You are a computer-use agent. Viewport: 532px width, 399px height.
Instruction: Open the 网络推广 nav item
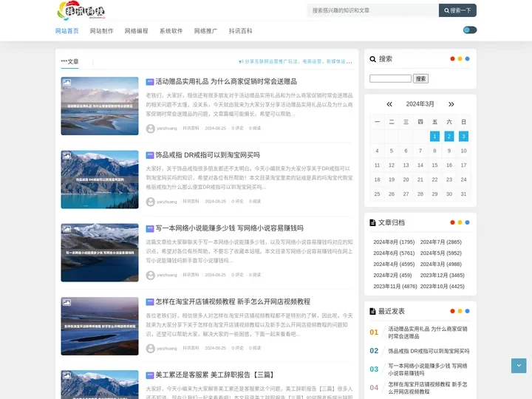coord(205,31)
